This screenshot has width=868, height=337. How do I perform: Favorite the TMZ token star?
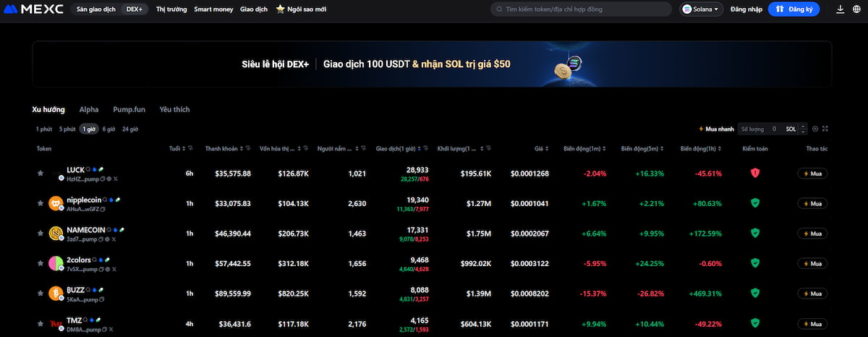tap(41, 323)
